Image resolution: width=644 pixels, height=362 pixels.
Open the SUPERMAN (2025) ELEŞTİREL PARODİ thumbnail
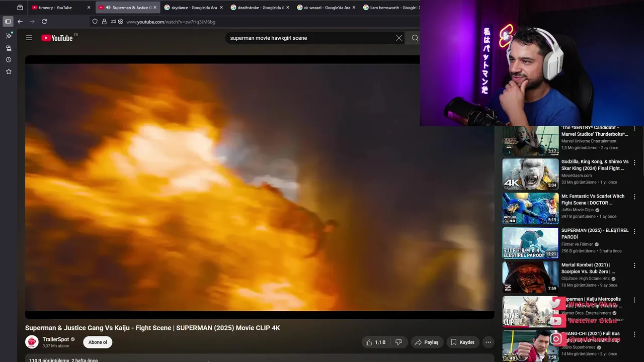pos(530,243)
